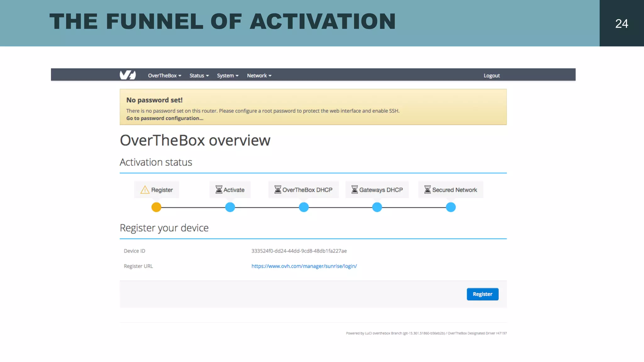Select the Secured Network step circle

pos(451,207)
